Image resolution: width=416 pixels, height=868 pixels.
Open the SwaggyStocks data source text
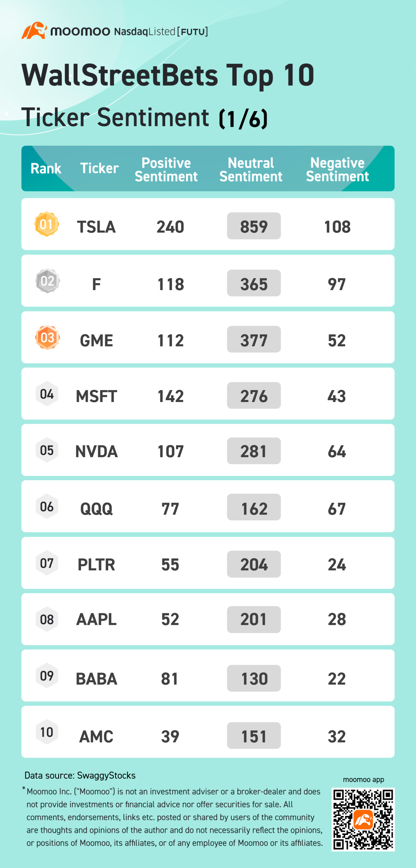click(x=80, y=775)
